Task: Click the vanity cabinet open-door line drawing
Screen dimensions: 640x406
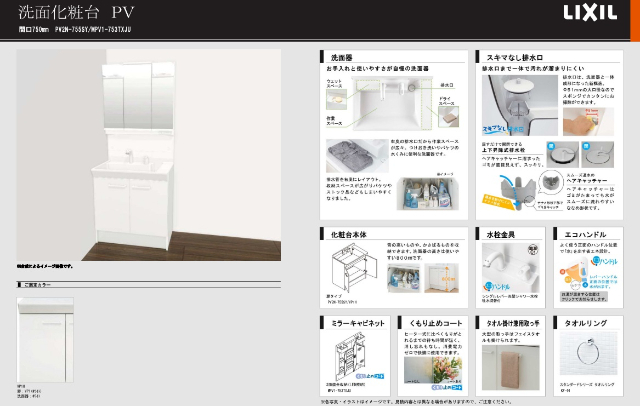Action: (x=353, y=267)
